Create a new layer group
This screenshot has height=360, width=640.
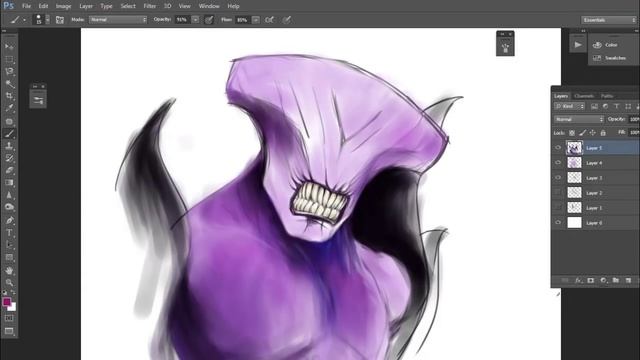[x=616, y=280]
